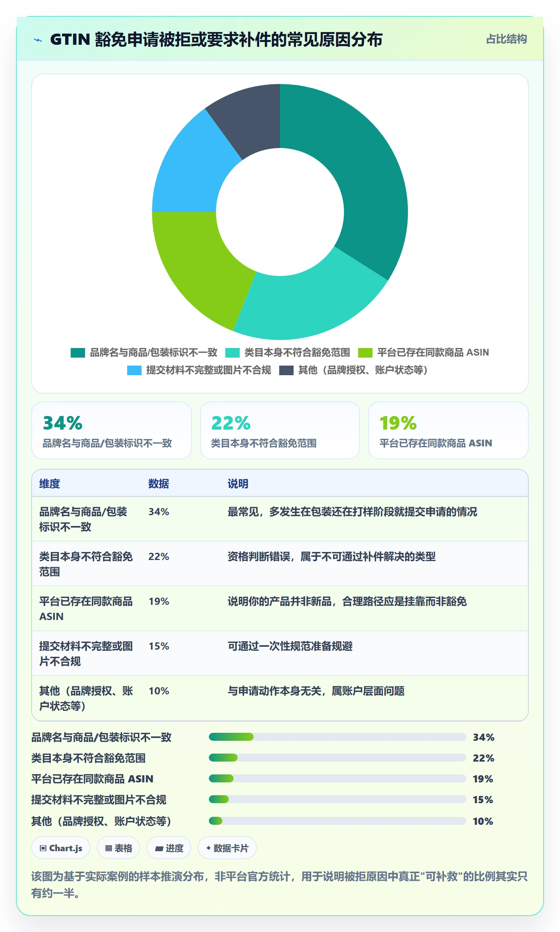Click the "数据" table column header
560x932 pixels.
(x=159, y=484)
